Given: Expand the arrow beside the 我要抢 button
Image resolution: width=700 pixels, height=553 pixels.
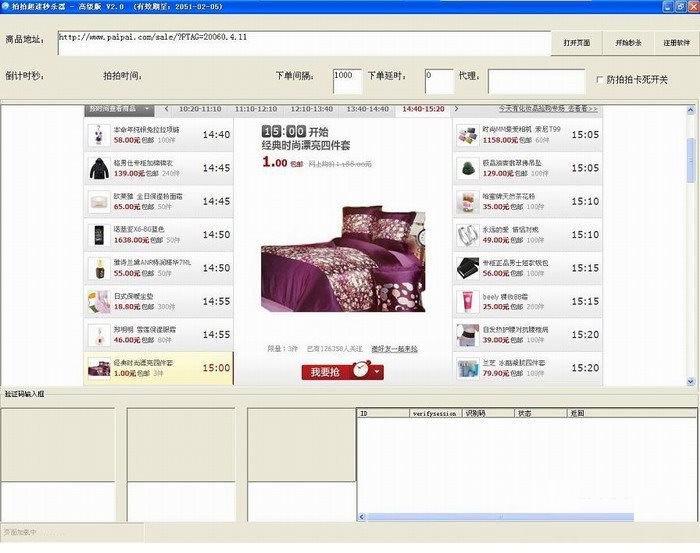Looking at the screenshot, I should (x=378, y=372).
